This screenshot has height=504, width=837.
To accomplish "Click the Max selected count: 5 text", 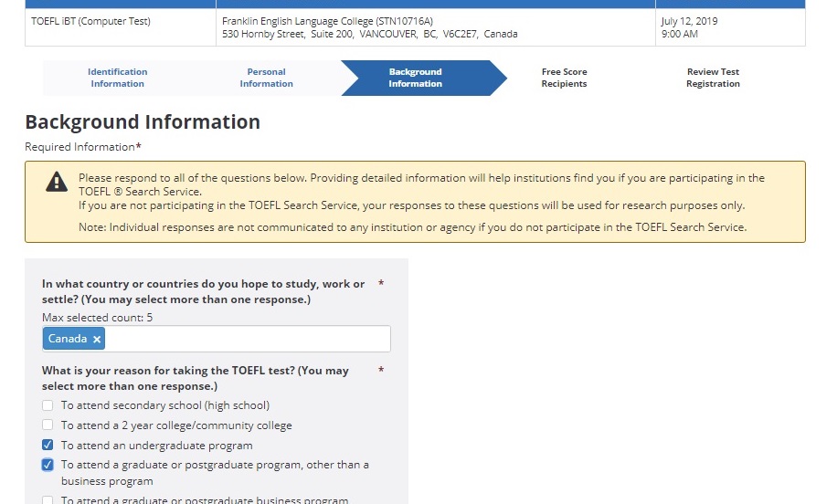I will click(97, 318).
